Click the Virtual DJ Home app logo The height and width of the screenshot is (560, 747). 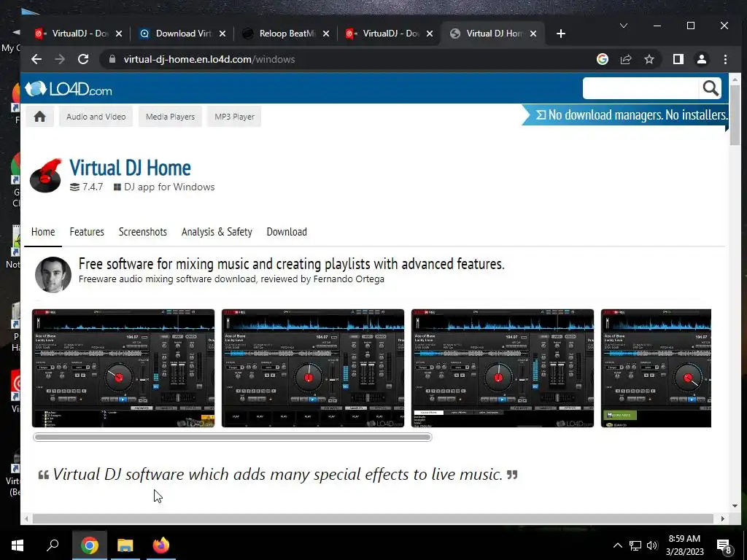click(46, 175)
